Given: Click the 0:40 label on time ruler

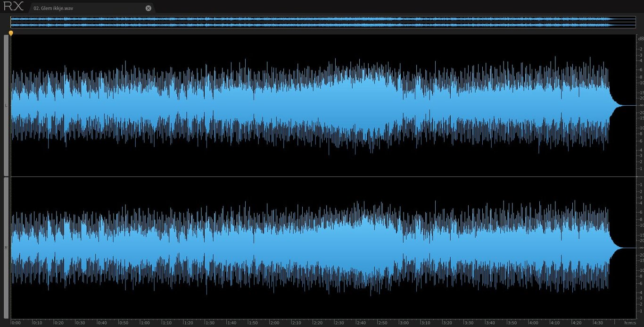Looking at the screenshot, I should (102, 323).
